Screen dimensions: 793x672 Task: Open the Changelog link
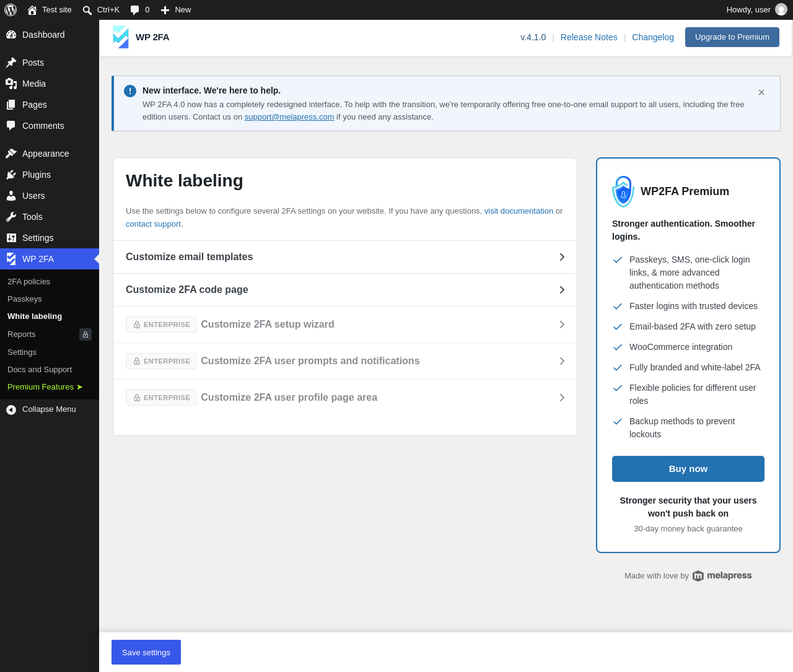pyautogui.click(x=653, y=37)
